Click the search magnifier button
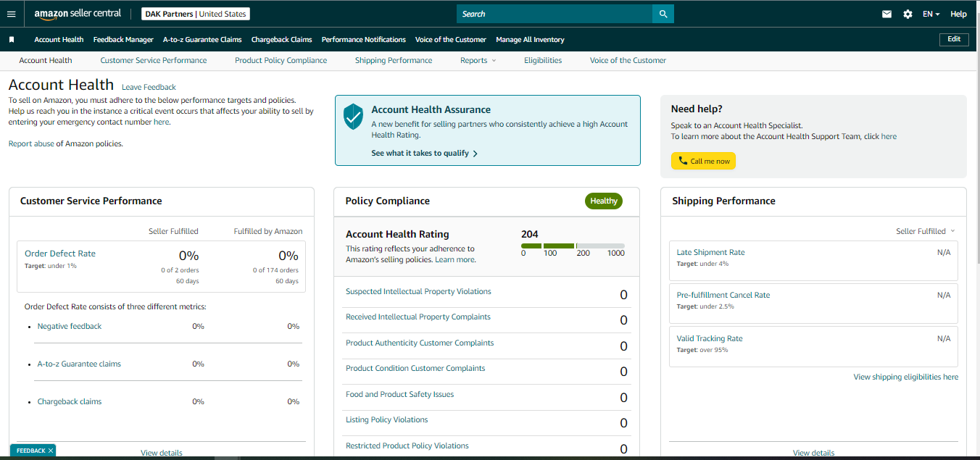Image resolution: width=980 pixels, height=460 pixels. (663, 14)
